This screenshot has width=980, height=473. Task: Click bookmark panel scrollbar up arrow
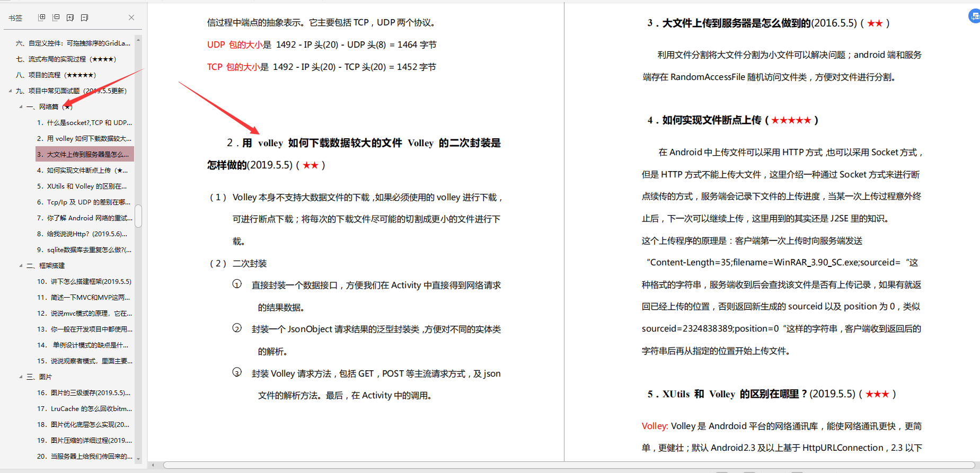coord(138,39)
